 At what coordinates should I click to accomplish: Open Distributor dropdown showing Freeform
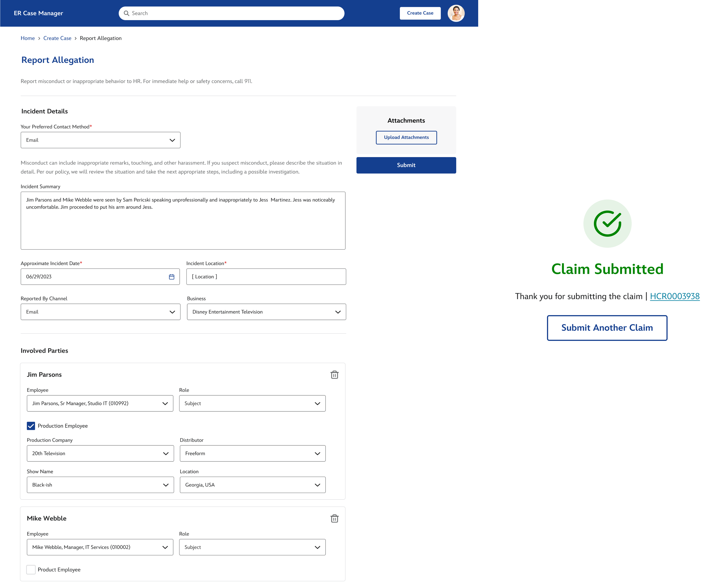click(252, 453)
